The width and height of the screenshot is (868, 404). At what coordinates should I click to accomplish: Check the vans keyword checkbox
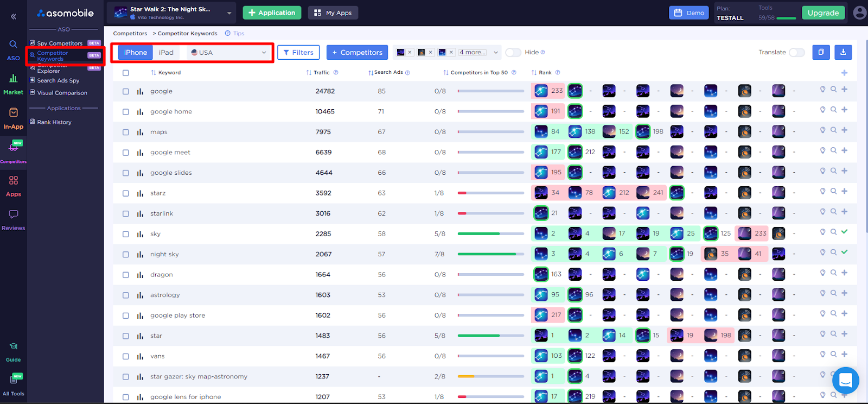click(126, 356)
